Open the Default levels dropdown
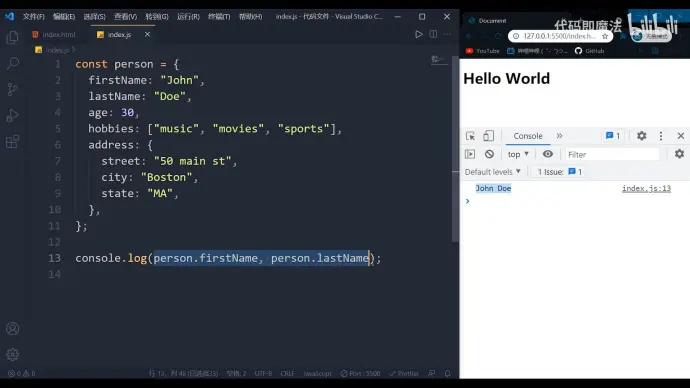The height and width of the screenshot is (388, 690). pyautogui.click(x=493, y=172)
